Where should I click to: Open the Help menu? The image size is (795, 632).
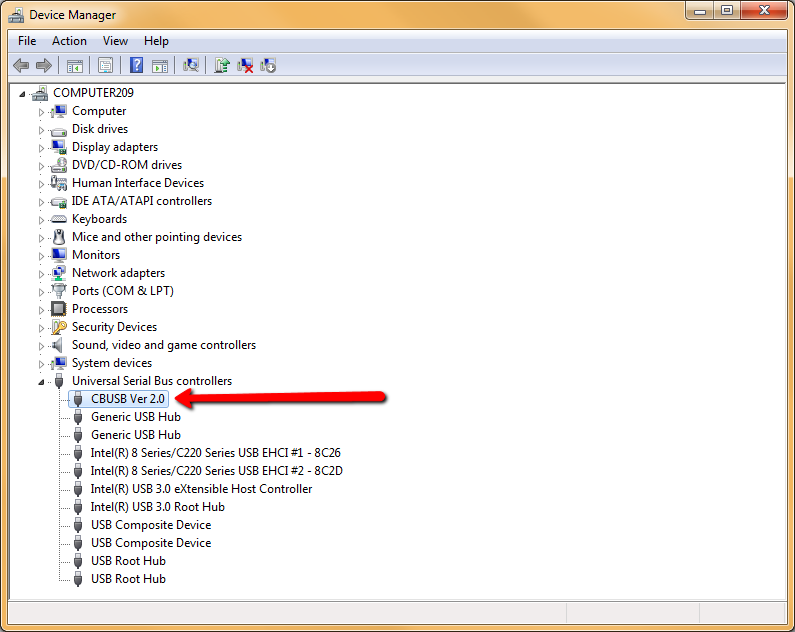click(156, 41)
